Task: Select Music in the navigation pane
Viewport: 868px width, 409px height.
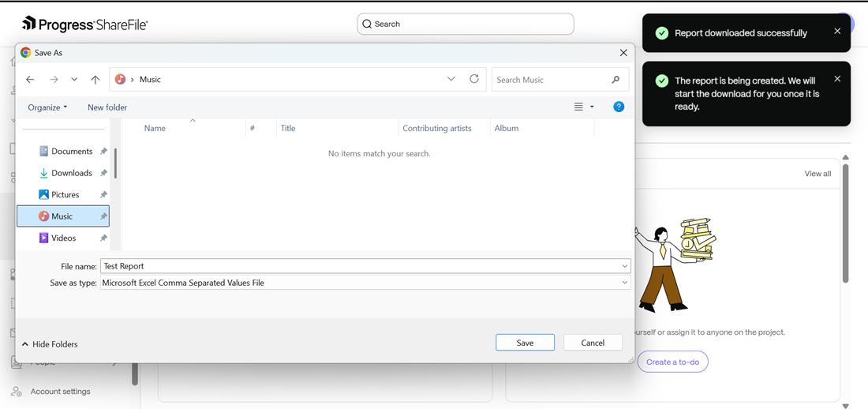Action: click(x=63, y=216)
